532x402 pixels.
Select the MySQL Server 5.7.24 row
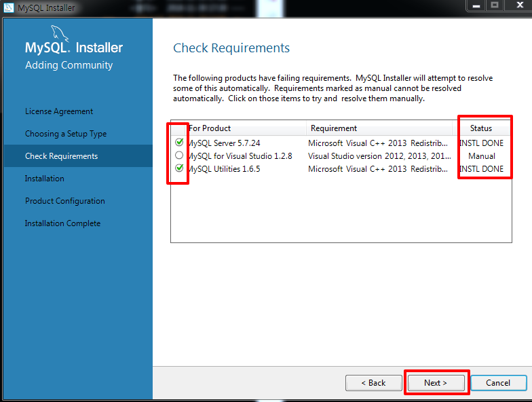point(341,143)
